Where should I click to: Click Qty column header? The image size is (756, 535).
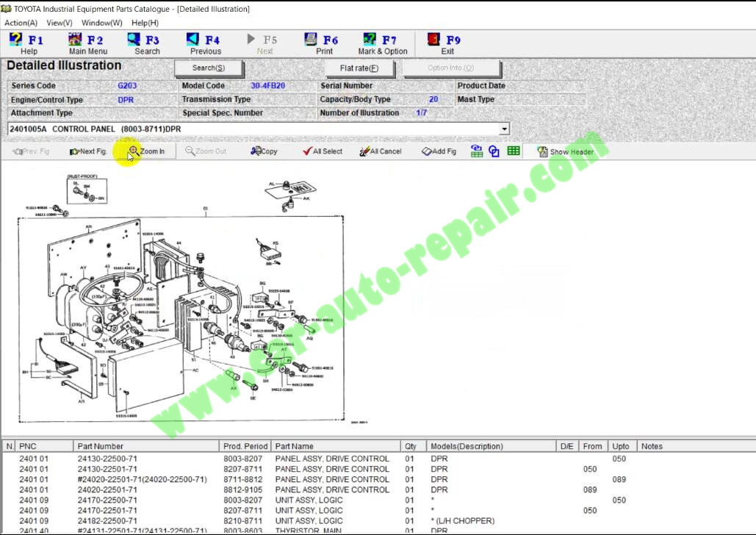click(x=413, y=446)
